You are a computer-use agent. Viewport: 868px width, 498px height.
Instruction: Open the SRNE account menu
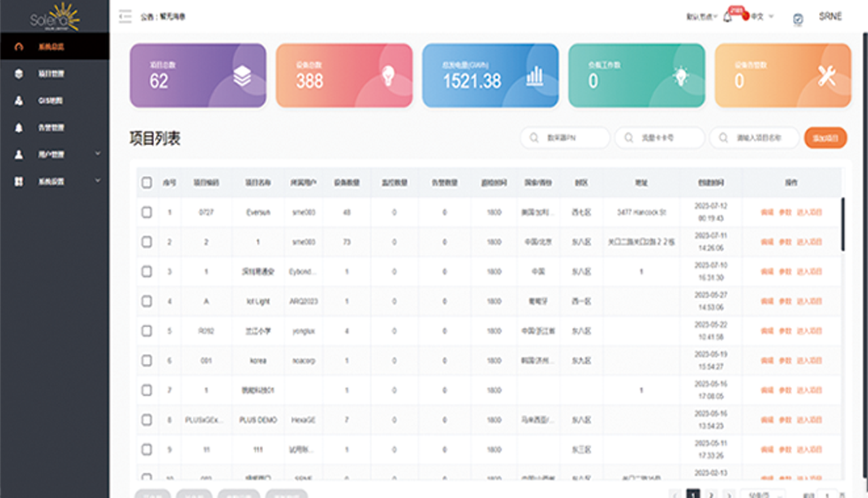pyautogui.click(x=830, y=16)
